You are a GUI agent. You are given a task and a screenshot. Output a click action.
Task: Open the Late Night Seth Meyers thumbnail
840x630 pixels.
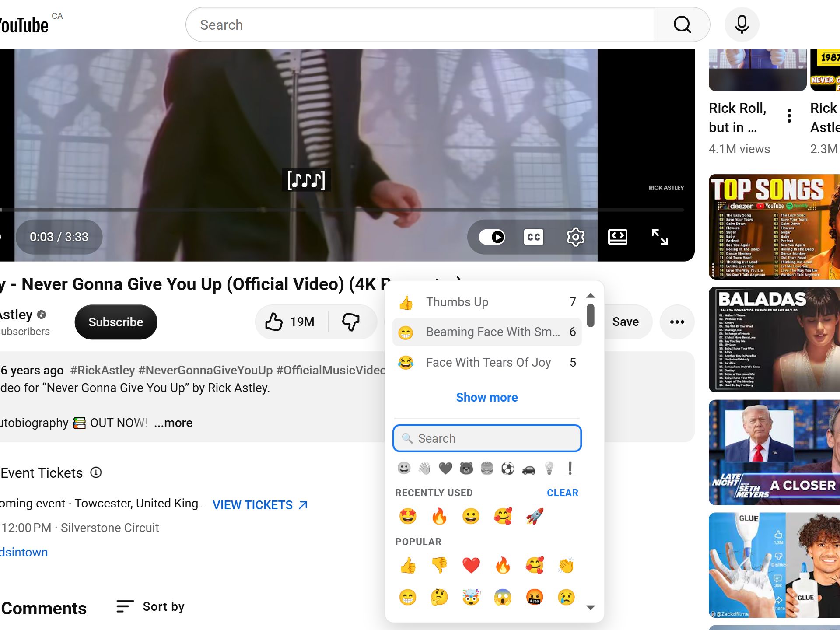click(x=774, y=452)
